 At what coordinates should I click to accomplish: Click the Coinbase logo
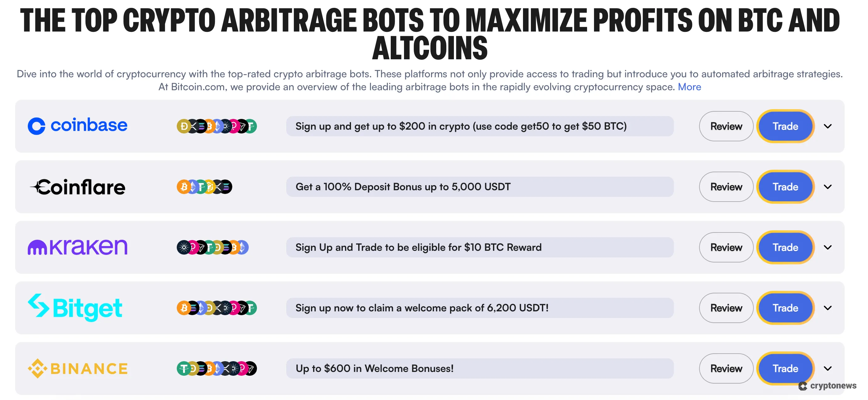77,126
